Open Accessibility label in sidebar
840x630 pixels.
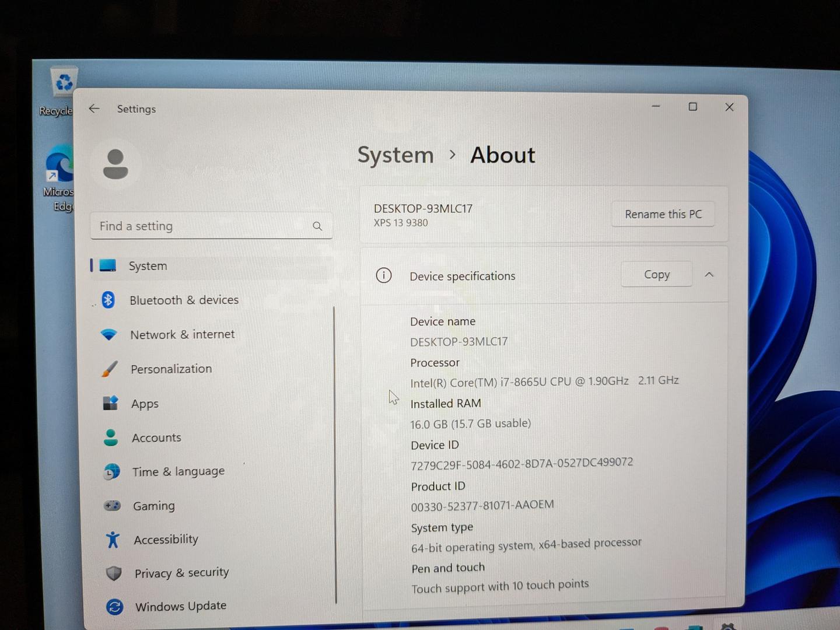click(x=166, y=540)
